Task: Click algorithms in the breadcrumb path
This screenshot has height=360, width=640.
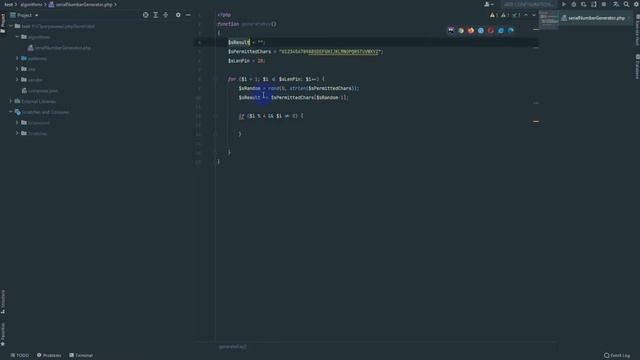Action: point(31,4)
